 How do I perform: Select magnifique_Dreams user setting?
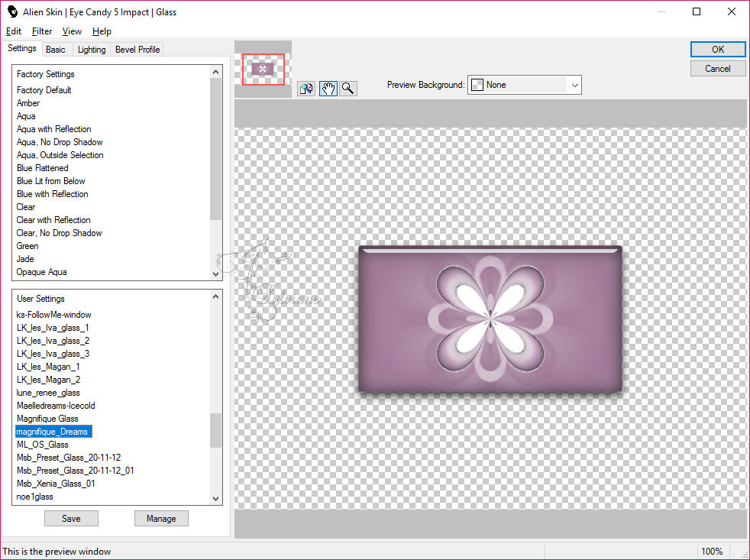53,431
